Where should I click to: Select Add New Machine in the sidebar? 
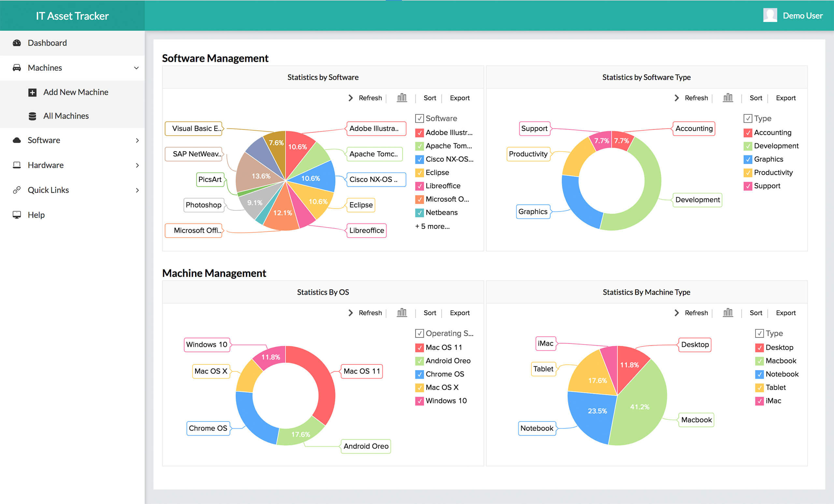pos(75,92)
